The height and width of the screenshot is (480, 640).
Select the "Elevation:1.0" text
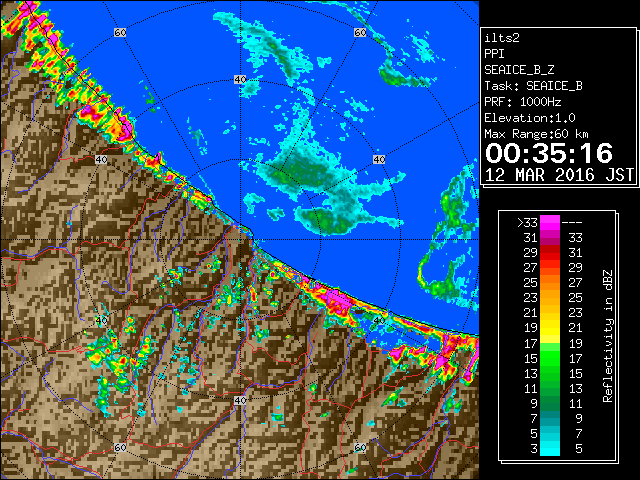[x=530, y=118]
